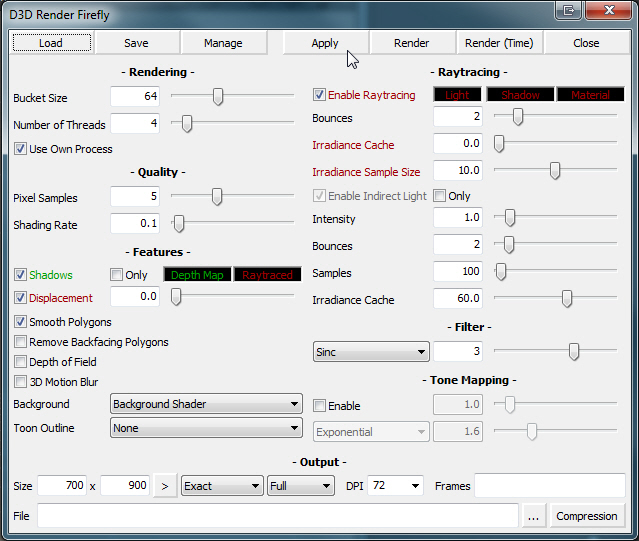Open the Compression settings button
Screen dimensions: 639x541
587,516
